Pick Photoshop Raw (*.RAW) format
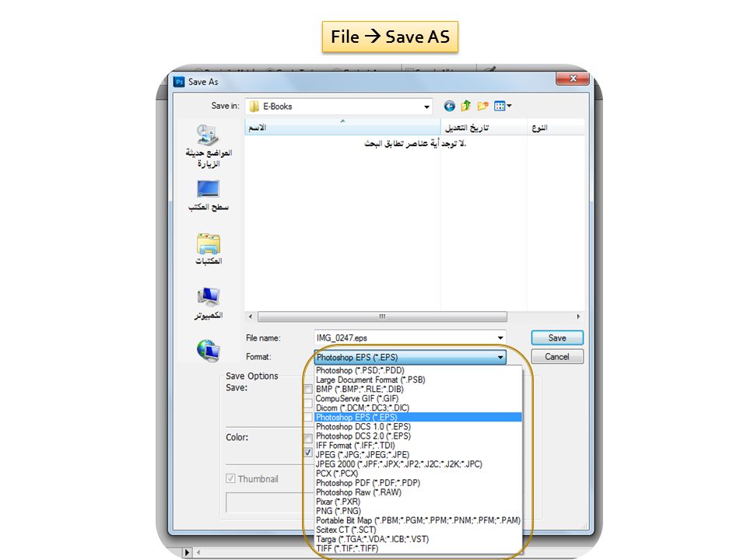The image size is (747, 560). (419, 492)
